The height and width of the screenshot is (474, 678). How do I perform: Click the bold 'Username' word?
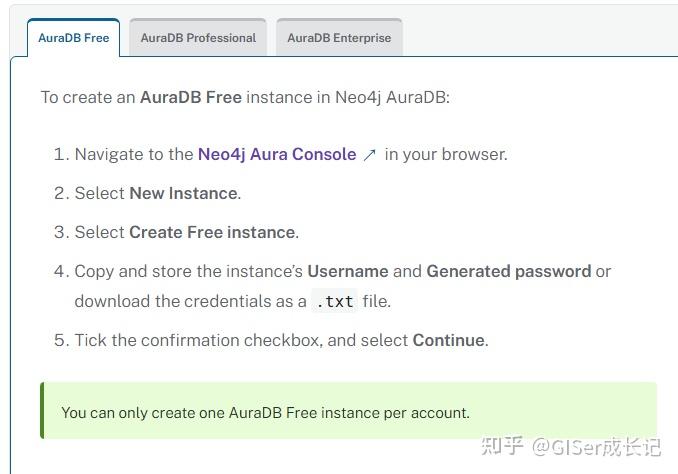coord(348,271)
